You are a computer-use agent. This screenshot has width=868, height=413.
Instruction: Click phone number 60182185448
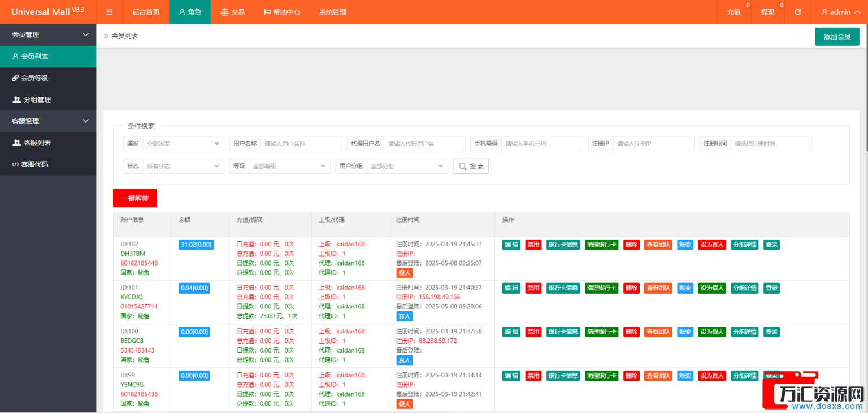pyautogui.click(x=139, y=263)
